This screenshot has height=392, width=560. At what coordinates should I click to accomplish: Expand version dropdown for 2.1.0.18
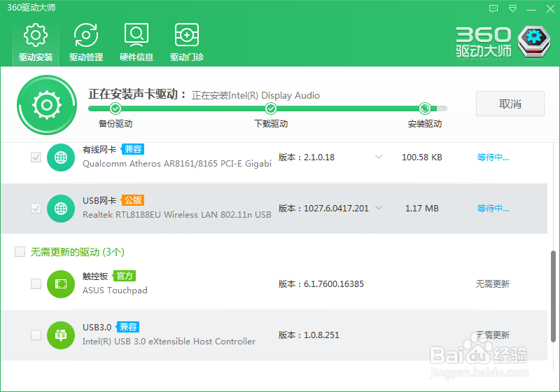pyautogui.click(x=379, y=157)
